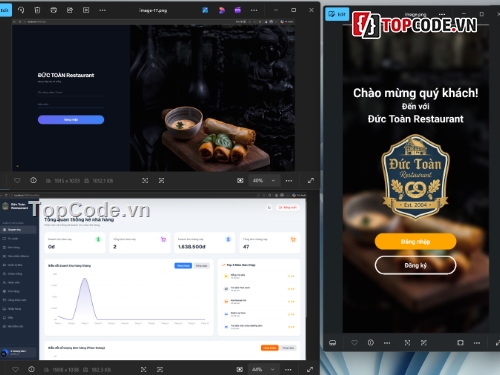
Task: Favorite image in right window with heart
Action: (x=354, y=343)
